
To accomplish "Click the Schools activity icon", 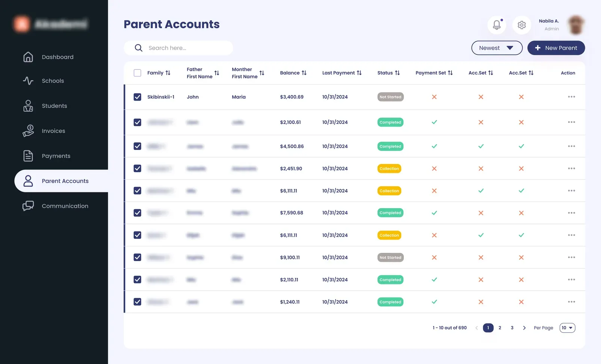I will [x=28, y=80].
